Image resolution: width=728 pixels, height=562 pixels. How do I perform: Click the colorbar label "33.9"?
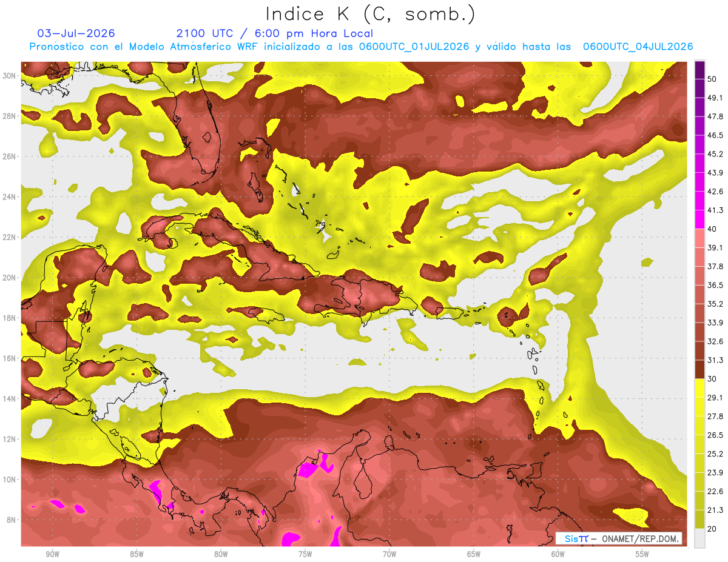[715, 323]
